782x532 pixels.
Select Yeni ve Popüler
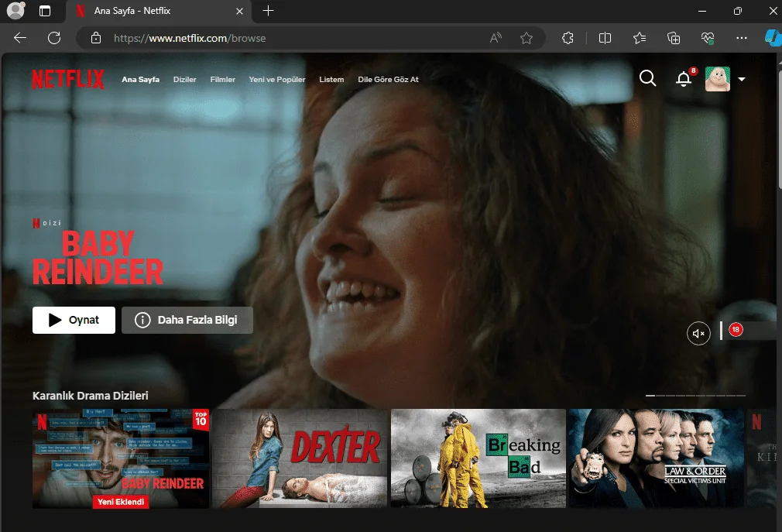(276, 79)
